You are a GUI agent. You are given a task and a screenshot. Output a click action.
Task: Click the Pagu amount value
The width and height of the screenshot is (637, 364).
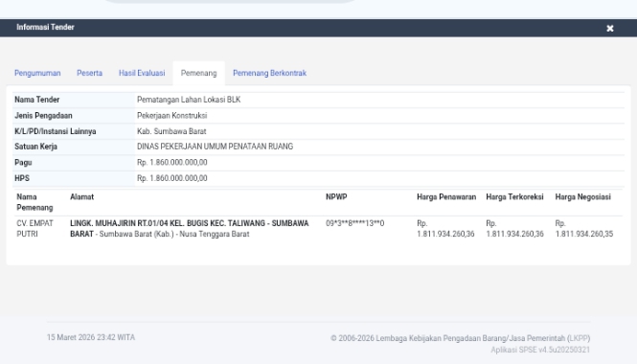coord(171,162)
